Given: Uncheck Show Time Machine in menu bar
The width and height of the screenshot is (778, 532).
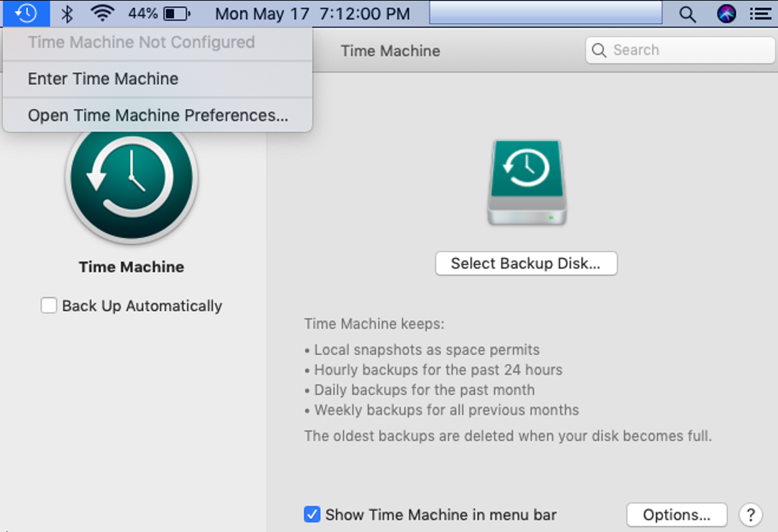Looking at the screenshot, I should pyautogui.click(x=312, y=514).
